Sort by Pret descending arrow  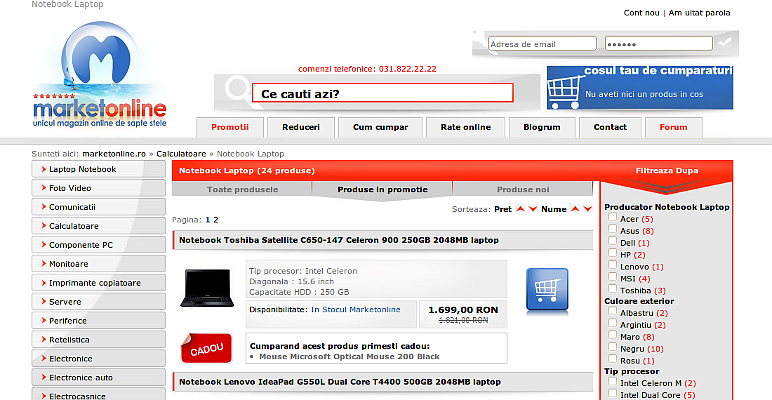pos(533,209)
